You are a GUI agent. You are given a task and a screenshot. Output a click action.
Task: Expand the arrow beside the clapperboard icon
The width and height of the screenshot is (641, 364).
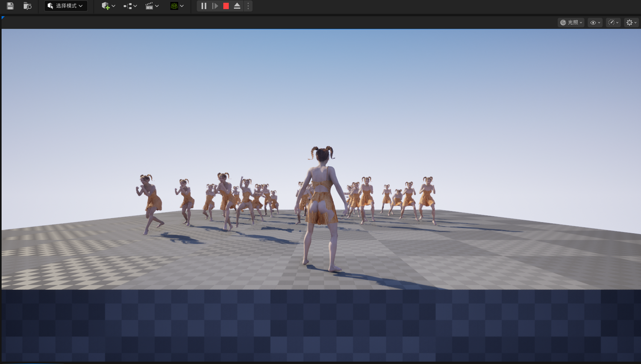coord(157,6)
